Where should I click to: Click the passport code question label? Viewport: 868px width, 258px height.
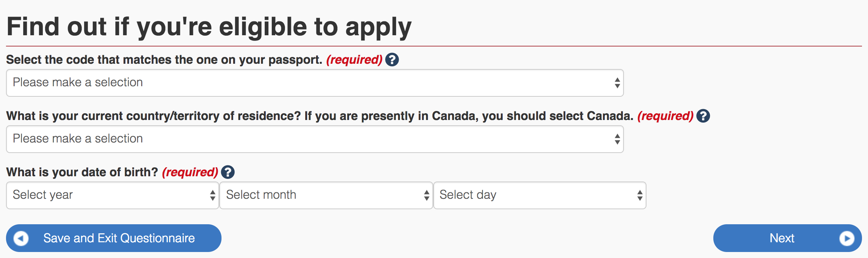pyautogui.click(x=164, y=60)
